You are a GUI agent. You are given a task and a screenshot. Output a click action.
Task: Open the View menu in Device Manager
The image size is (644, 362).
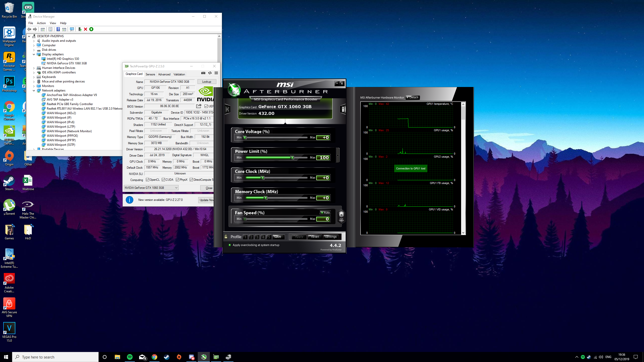tap(53, 23)
